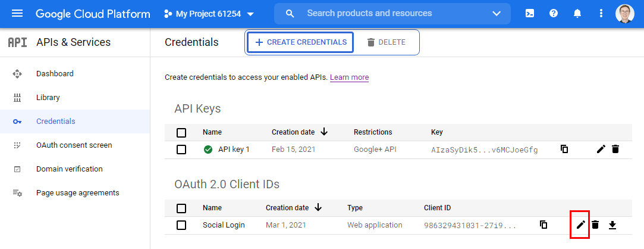Viewport: 644px width, 249px height.
Task: Click the API icon beside APIs & Services
Action: point(18,42)
